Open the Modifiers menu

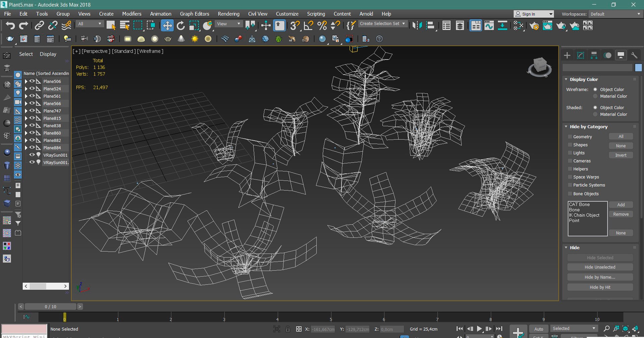(131, 14)
